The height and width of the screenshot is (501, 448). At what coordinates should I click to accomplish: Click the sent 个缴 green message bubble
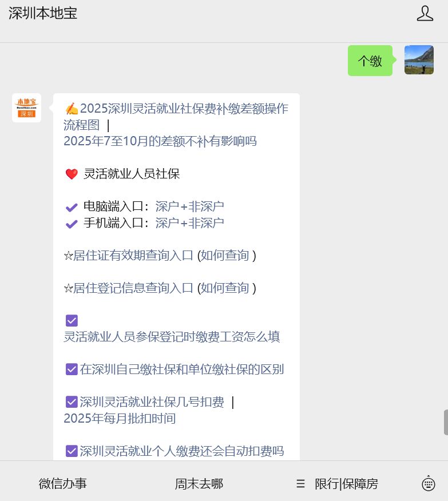tap(370, 61)
